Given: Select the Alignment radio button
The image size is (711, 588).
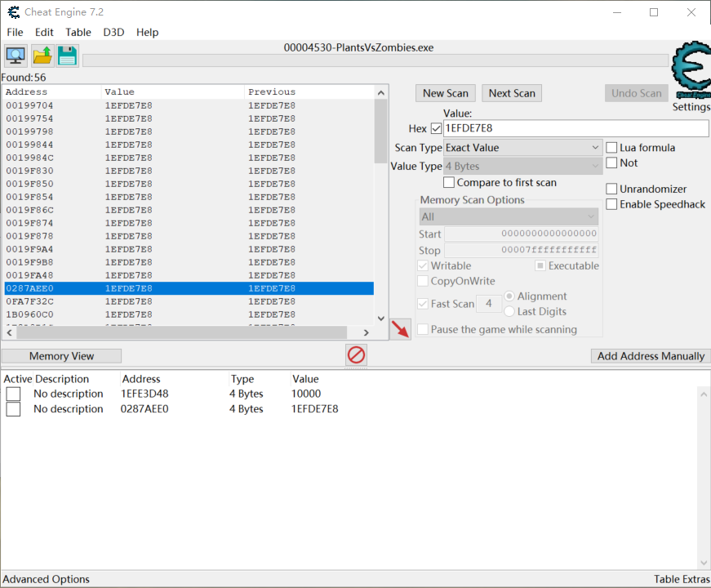Looking at the screenshot, I should [509, 296].
